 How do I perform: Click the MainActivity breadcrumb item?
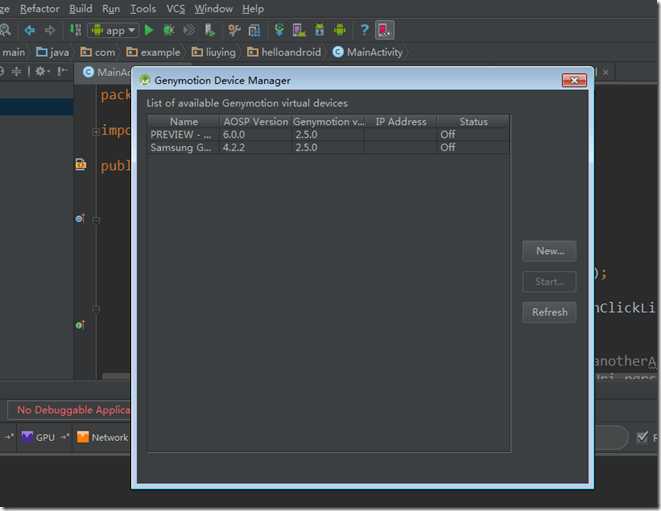[367, 52]
